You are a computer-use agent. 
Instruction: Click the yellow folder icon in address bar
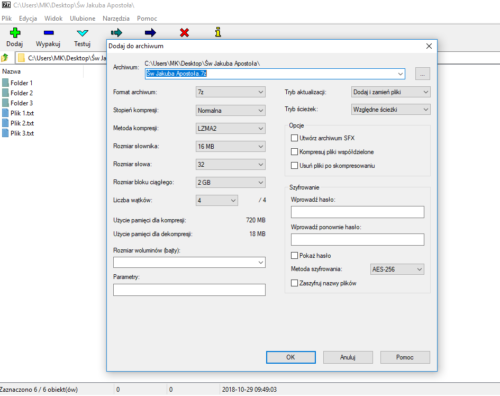21,58
